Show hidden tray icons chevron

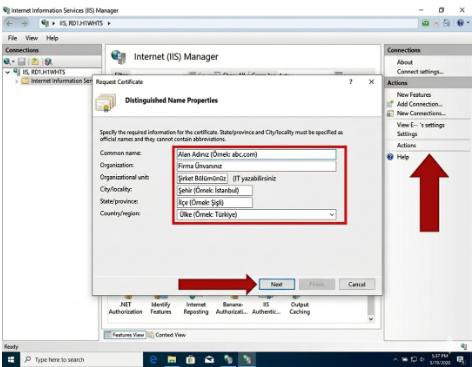[x=395, y=359]
